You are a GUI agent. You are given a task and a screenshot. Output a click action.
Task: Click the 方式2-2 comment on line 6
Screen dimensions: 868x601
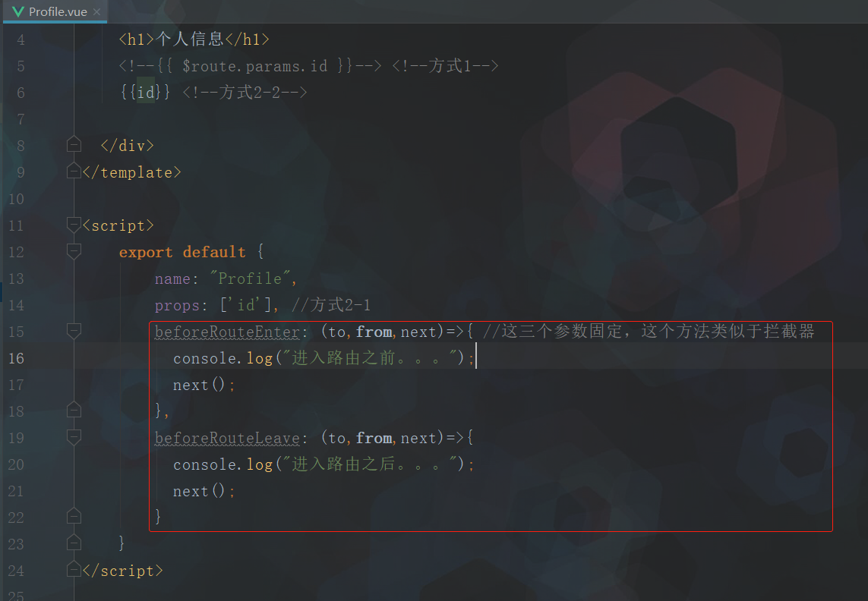point(245,92)
